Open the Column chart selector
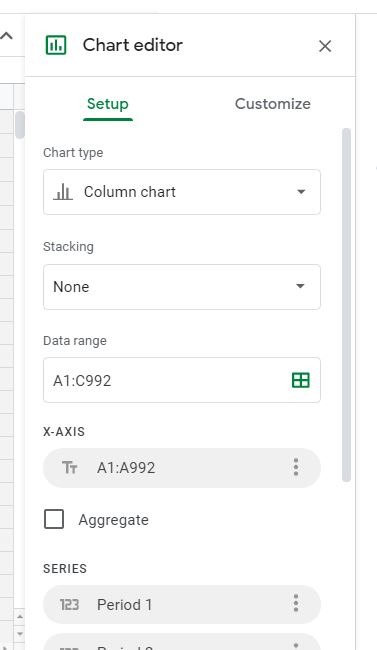 (182, 192)
